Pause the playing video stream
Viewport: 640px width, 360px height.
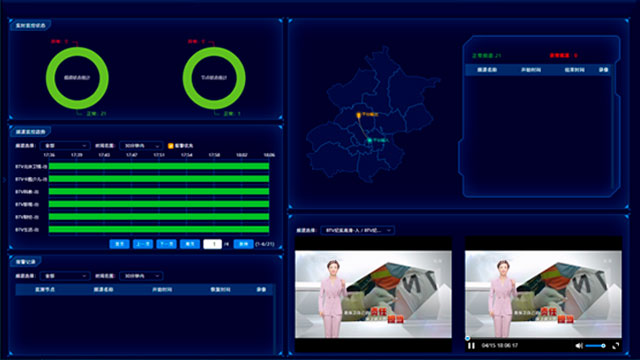tap(471, 346)
